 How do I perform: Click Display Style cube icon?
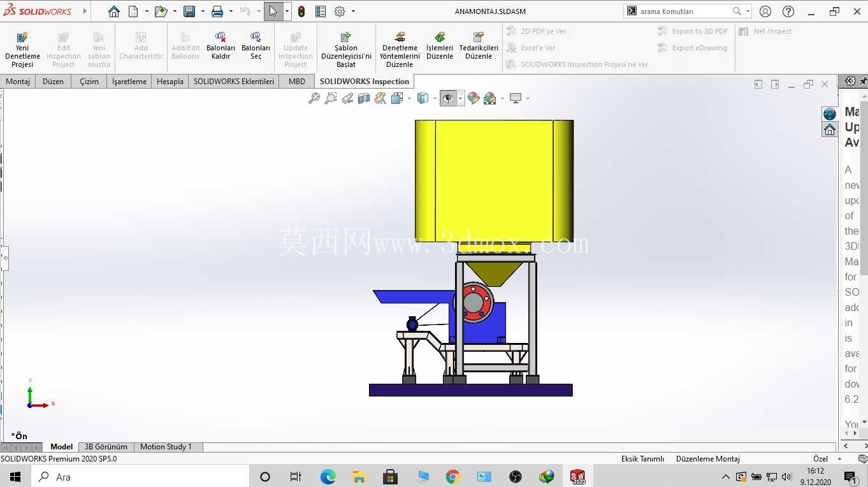pos(422,98)
